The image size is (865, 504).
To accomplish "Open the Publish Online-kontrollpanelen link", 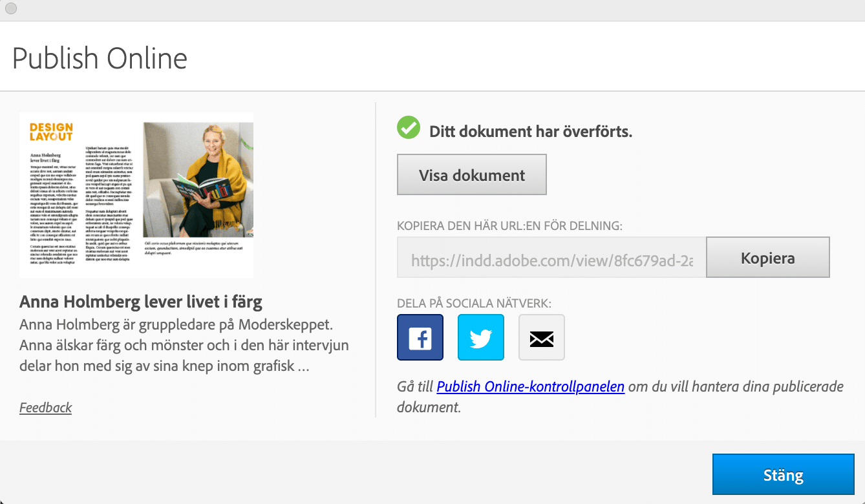I will pos(530,386).
